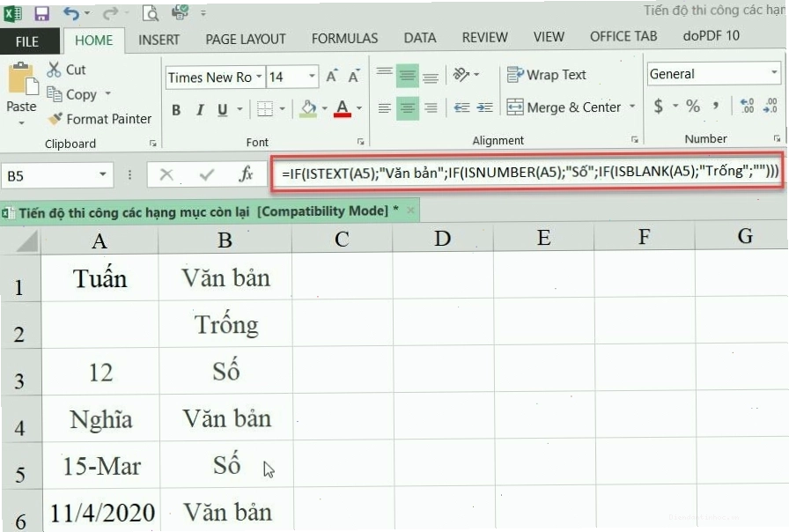This screenshot has width=789, height=532.
Task: Open Alignment group dialog launcher
Action: coord(635,139)
